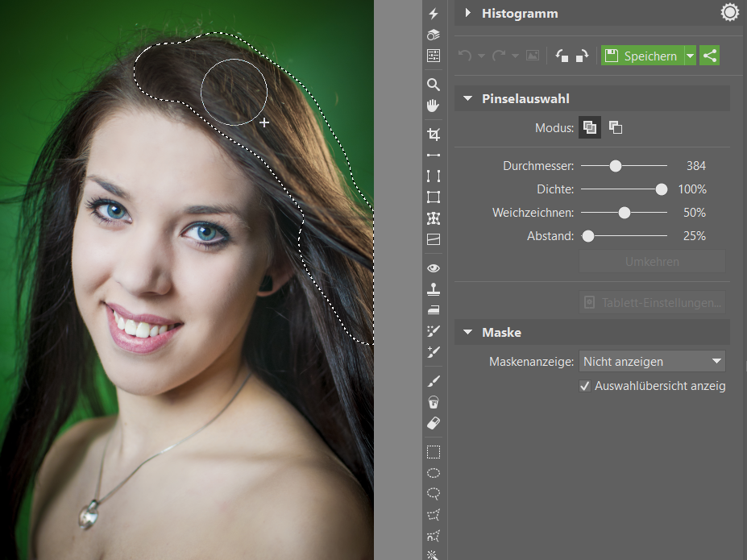
Task: Select the Zoom magnifier tool
Action: coord(433,85)
